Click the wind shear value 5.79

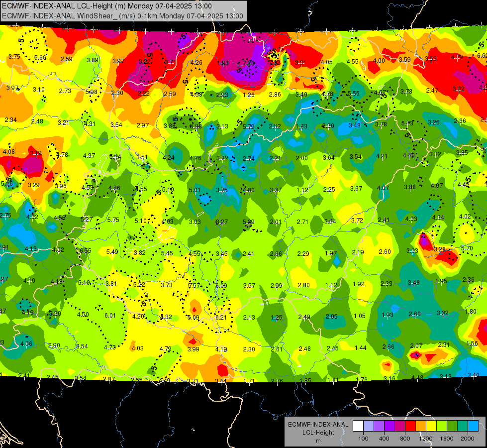(x=248, y=127)
